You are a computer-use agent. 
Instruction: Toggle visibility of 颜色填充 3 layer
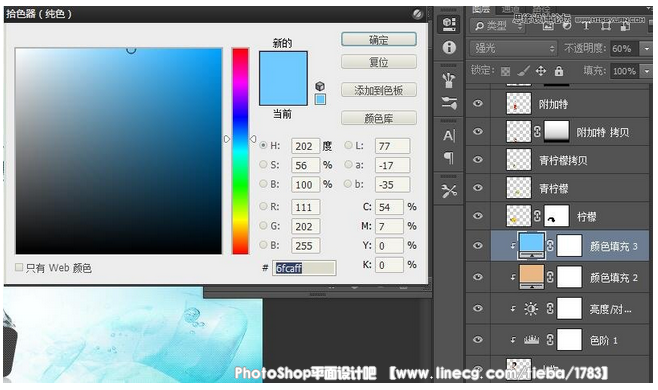click(x=478, y=246)
